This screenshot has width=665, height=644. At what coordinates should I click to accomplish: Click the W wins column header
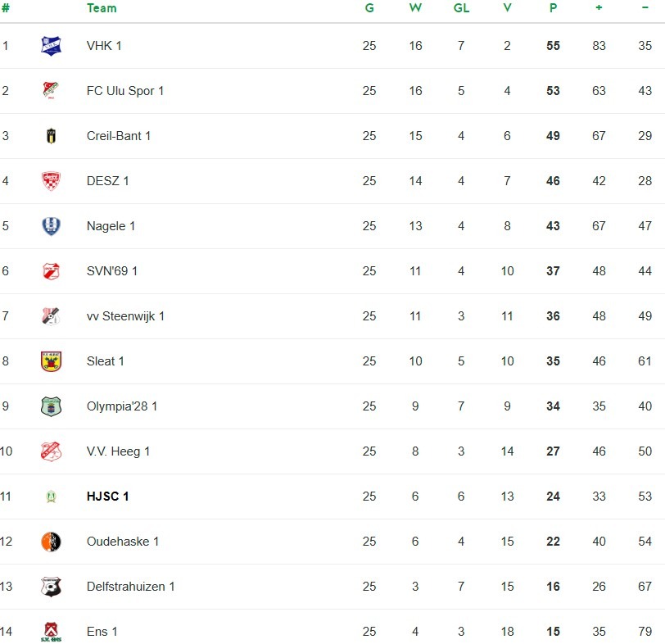coord(415,8)
